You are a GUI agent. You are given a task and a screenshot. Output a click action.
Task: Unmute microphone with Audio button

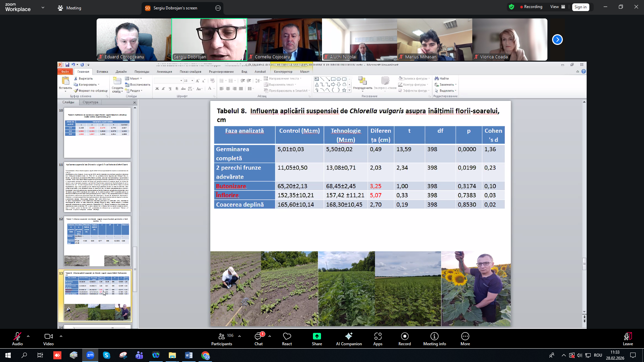tap(17, 336)
